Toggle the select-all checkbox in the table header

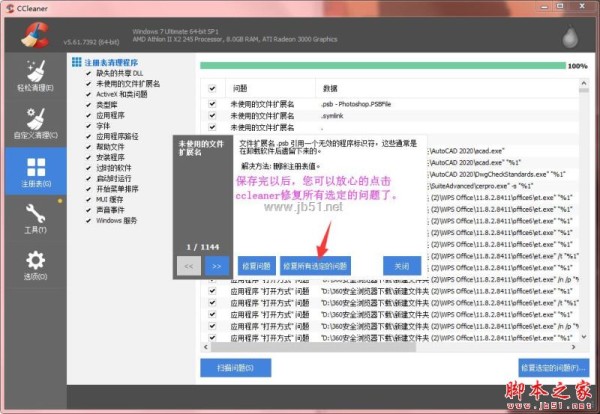(x=211, y=88)
